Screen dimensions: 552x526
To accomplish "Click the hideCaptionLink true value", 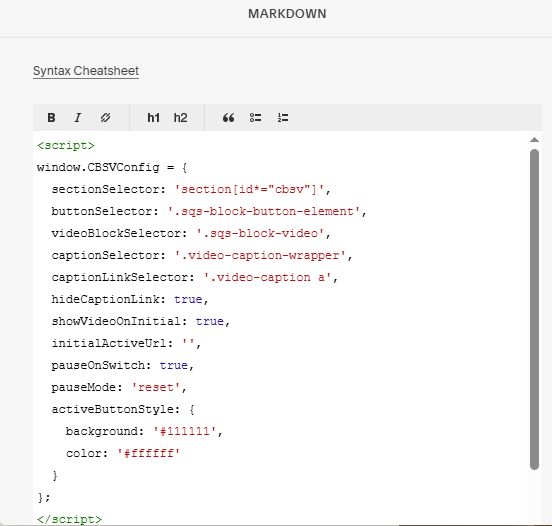I will pyautogui.click(x=188, y=299).
